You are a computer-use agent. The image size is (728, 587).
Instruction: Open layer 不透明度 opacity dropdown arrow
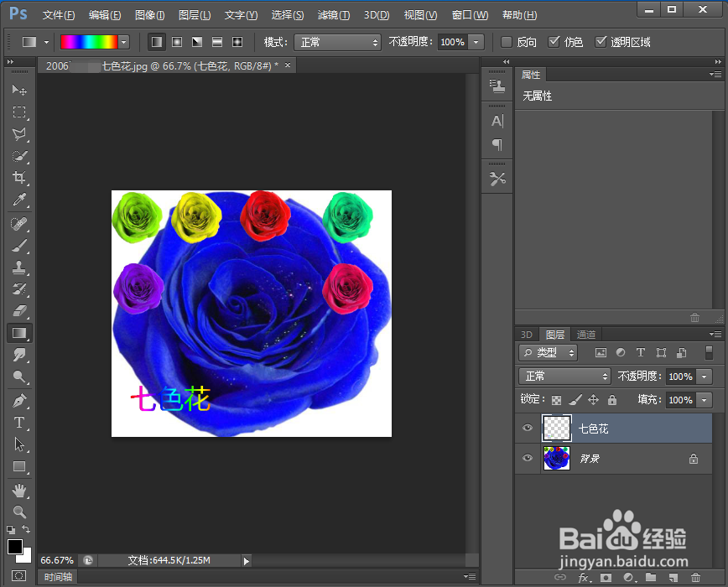[705, 377]
